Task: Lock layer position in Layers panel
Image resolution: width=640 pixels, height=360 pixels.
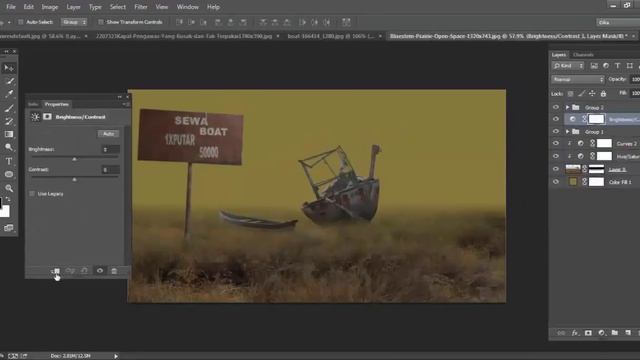Action: 592,94
